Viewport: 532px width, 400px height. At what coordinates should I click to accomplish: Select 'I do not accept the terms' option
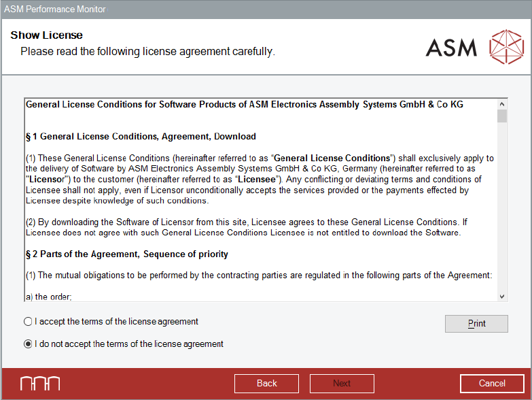click(x=28, y=344)
